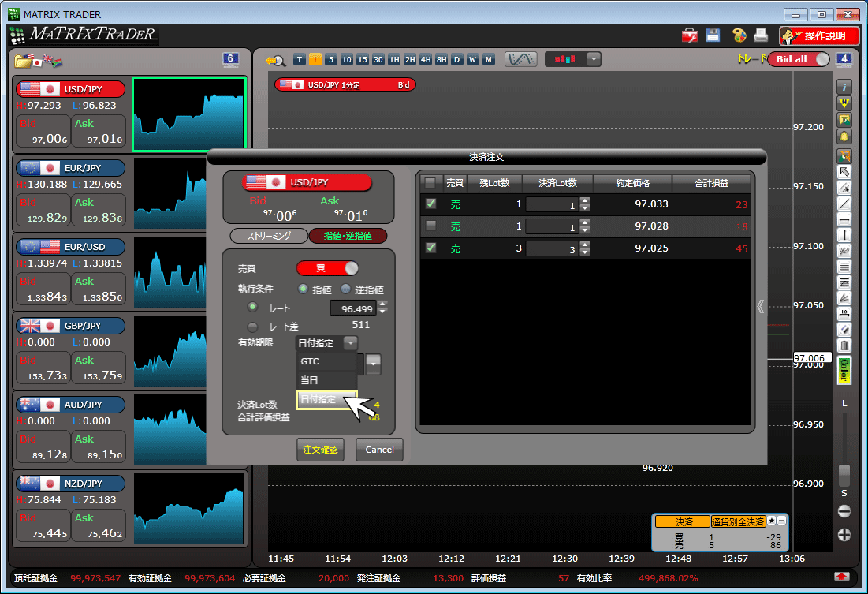This screenshot has width=868, height=594.
Task: Click the GBP/JPY Ask price 153.759
Action: point(99,368)
